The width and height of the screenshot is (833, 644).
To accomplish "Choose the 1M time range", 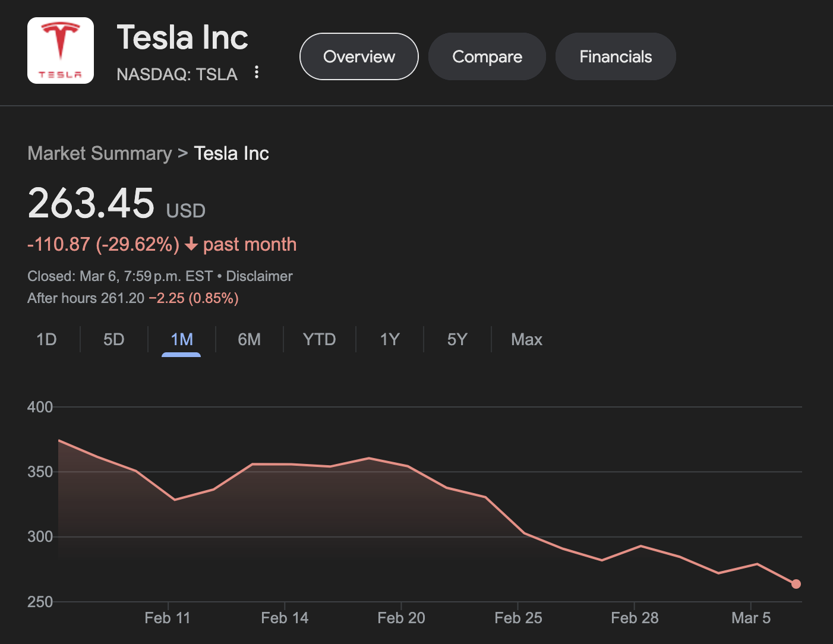I will click(181, 339).
